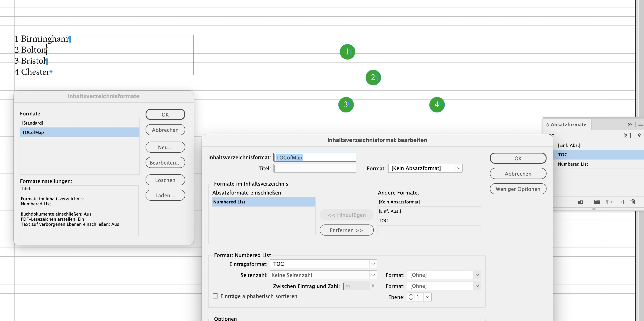Screen dimensions: 644x321
Task: Click the Absatzformate panel tab
Action: (x=568, y=124)
